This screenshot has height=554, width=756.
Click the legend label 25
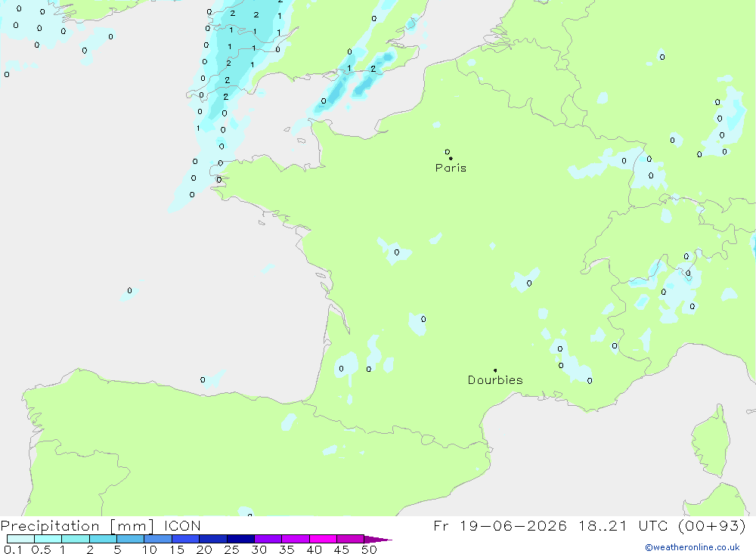pos(231,549)
